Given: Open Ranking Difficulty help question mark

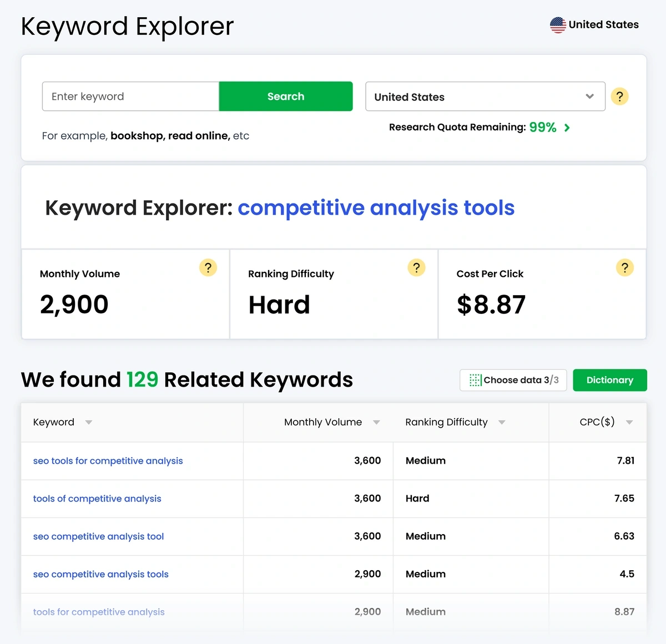Looking at the screenshot, I should pyautogui.click(x=416, y=268).
